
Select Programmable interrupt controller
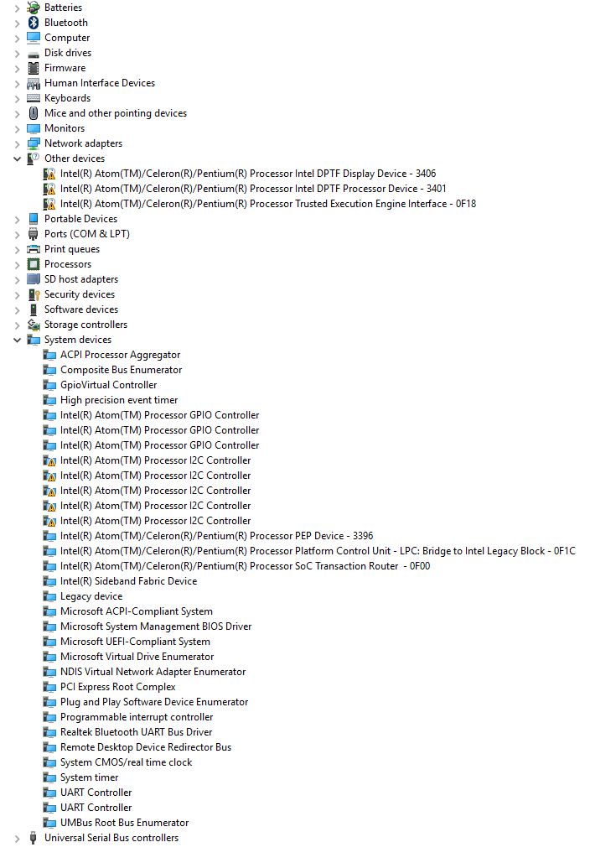(x=137, y=717)
